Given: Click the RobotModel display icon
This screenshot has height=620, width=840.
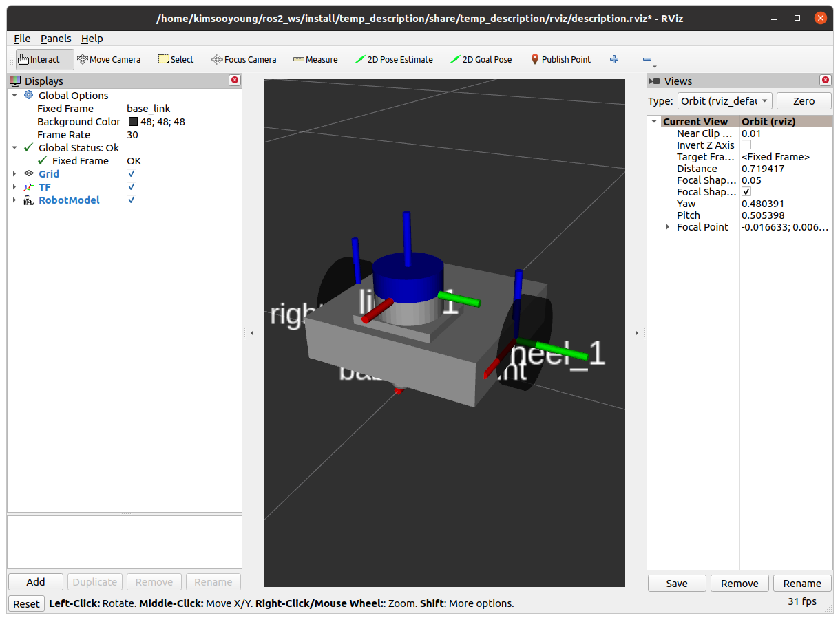Looking at the screenshot, I should tap(29, 200).
